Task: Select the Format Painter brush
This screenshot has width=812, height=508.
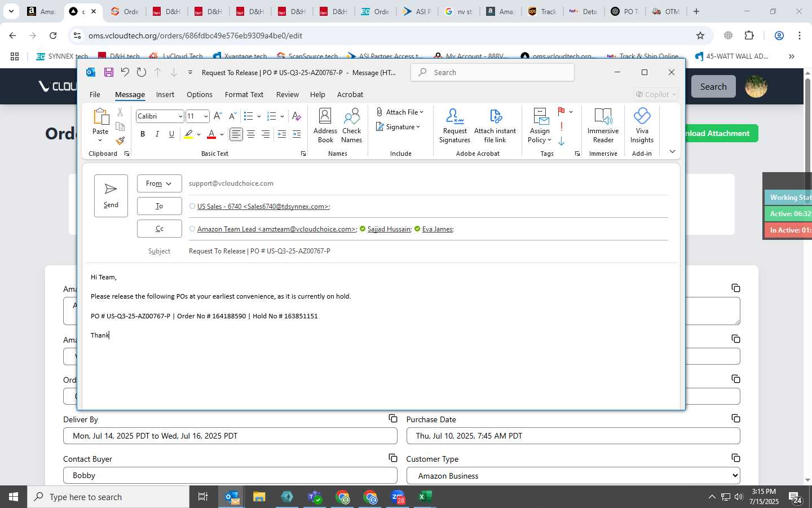Action: point(120,141)
